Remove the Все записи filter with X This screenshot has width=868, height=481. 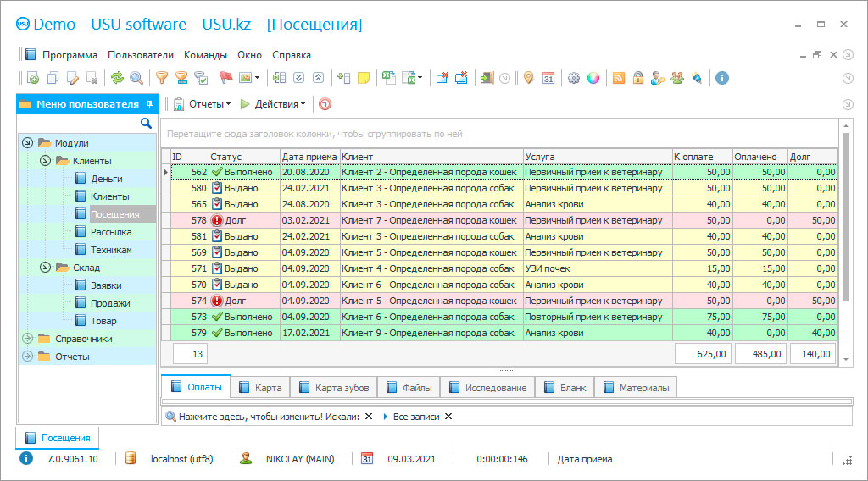pyautogui.click(x=448, y=417)
